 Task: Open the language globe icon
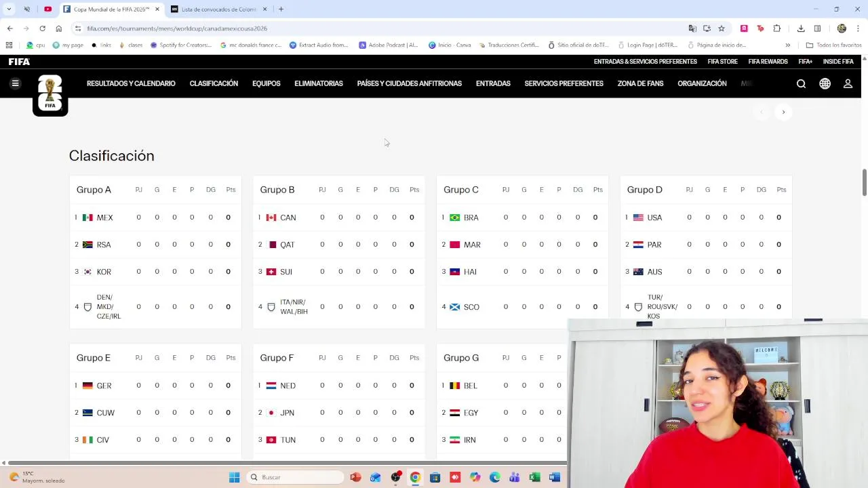click(x=825, y=83)
